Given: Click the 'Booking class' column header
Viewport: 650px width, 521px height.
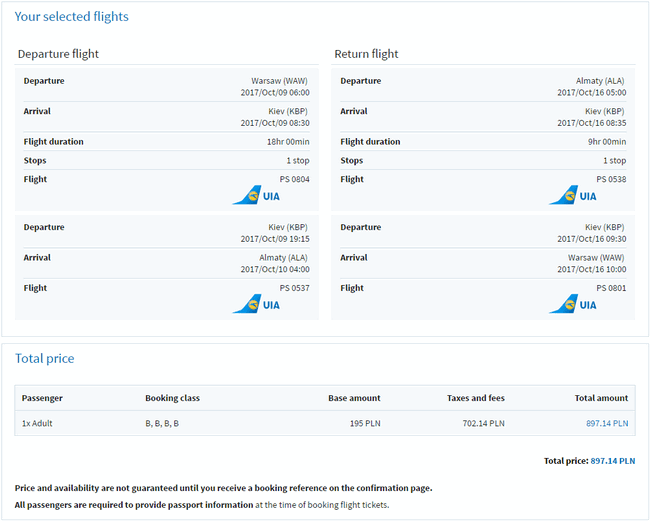Looking at the screenshot, I should (x=172, y=398).
